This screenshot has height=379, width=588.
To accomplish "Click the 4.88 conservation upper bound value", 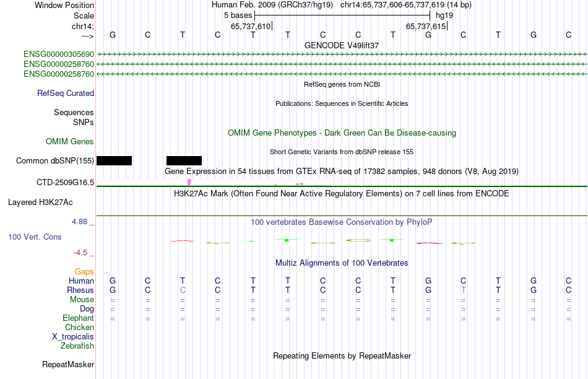I will [x=79, y=222].
